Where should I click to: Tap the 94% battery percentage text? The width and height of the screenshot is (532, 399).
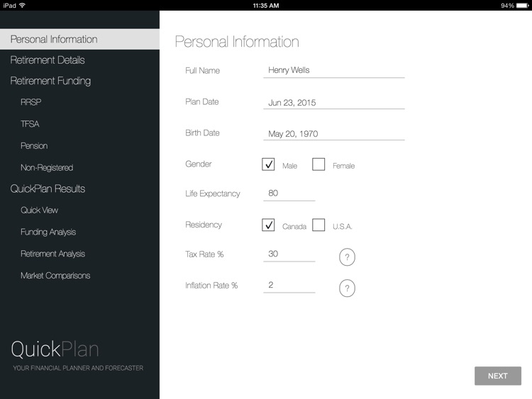[508, 6]
